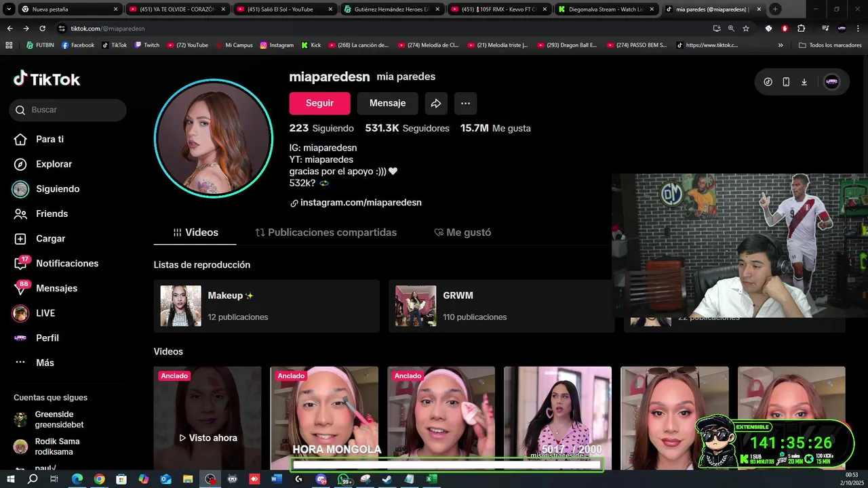Open Notificaciones with 17 badge
The image size is (868, 488).
point(68,264)
